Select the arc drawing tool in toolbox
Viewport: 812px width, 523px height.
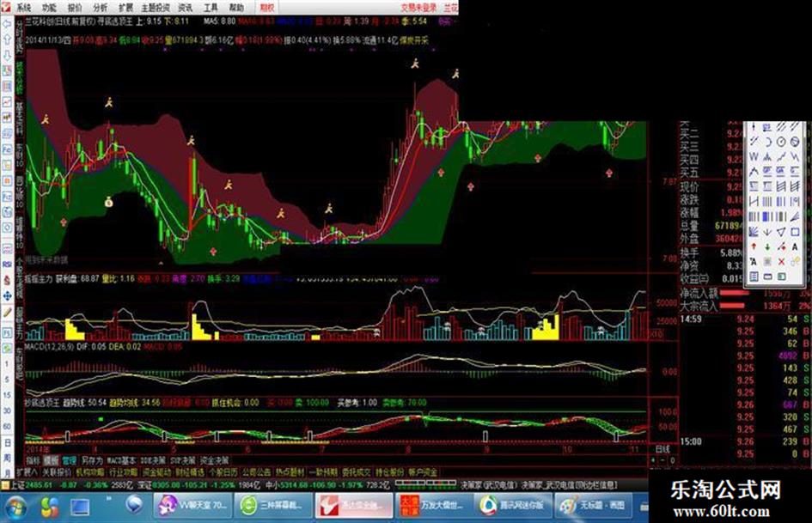point(767,142)
